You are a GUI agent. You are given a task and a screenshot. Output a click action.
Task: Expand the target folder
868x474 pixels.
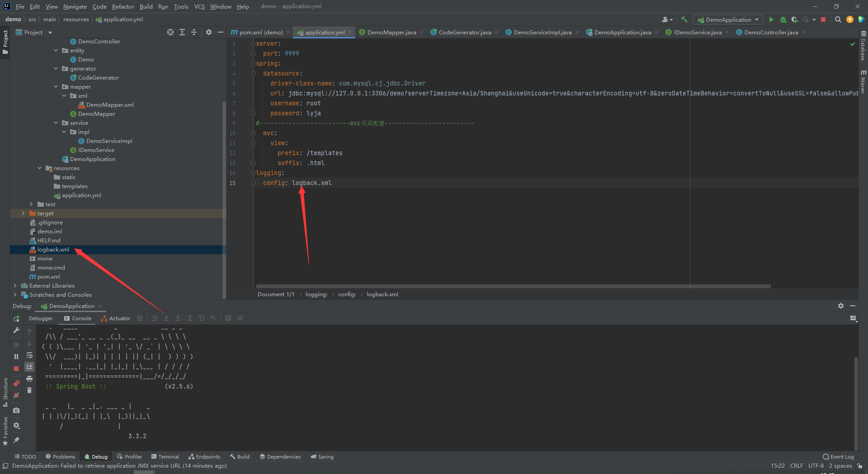[23, 213]
